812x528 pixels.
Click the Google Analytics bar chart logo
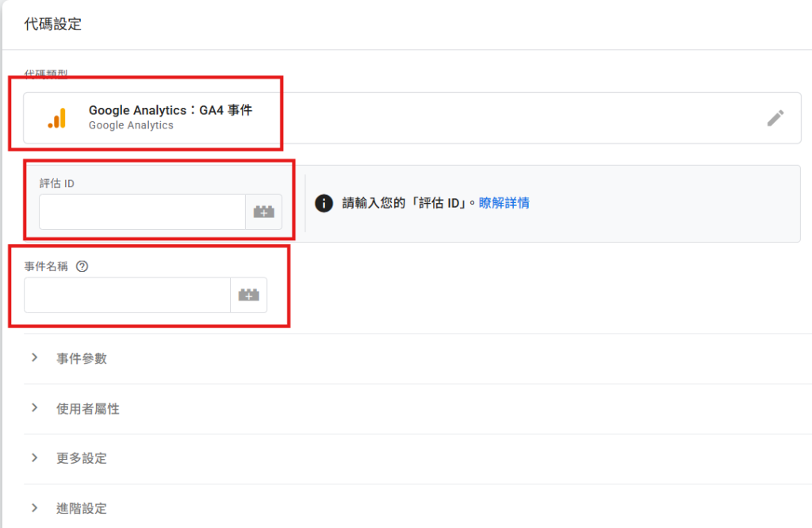click(56, 118)
